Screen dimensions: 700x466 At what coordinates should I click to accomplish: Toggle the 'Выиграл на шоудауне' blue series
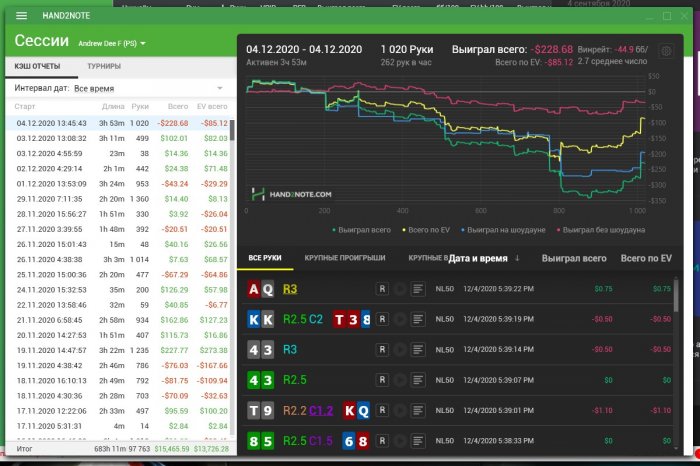pos(503,230)
